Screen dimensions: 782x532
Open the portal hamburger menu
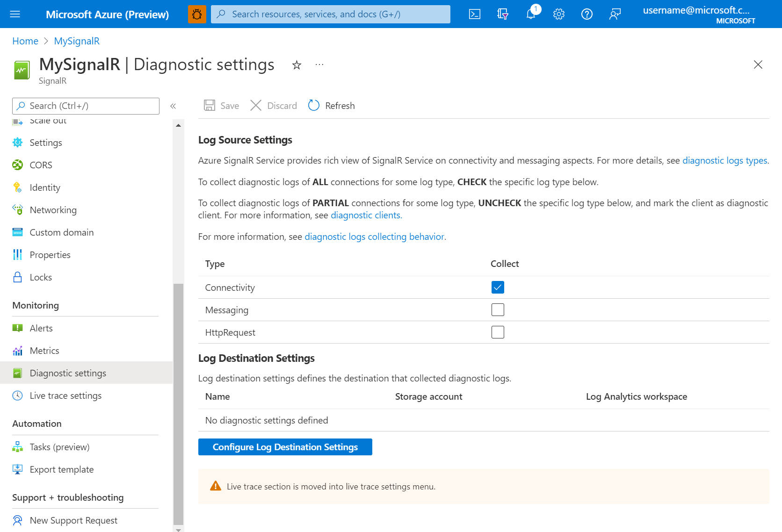point(15,14)
